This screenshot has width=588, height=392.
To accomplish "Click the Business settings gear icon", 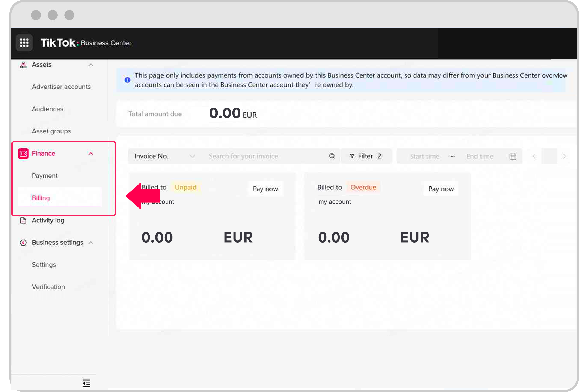I will click(23, 243).
